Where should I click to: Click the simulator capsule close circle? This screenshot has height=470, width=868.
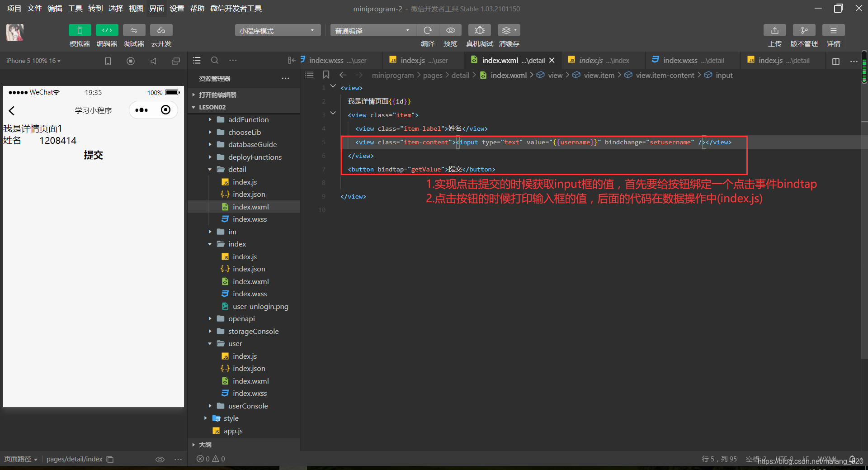tap(166, 110)
